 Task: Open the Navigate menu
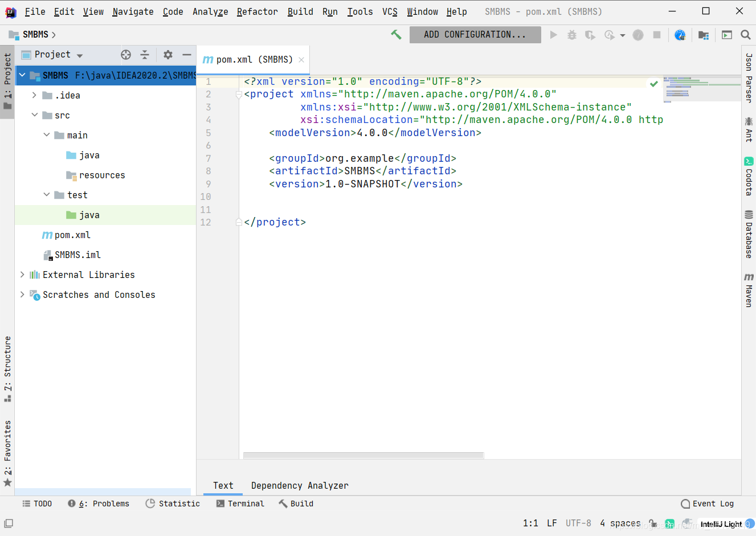[133, 11]
